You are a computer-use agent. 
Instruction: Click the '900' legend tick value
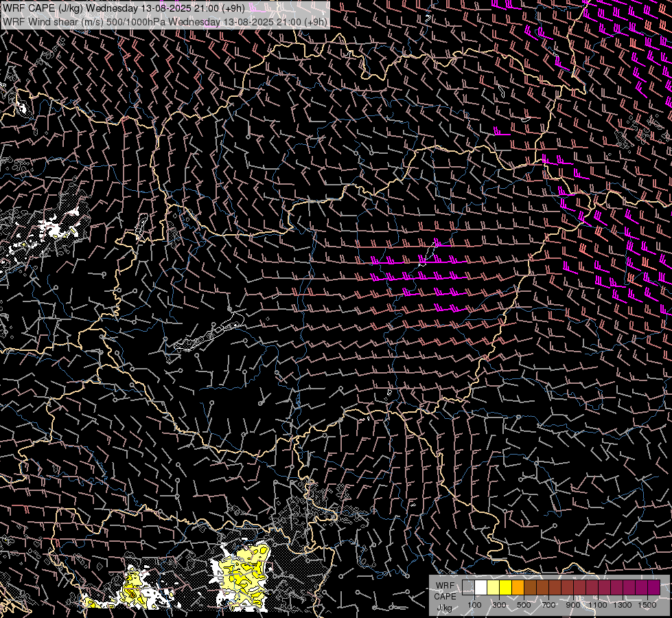(x=573, y=605)
